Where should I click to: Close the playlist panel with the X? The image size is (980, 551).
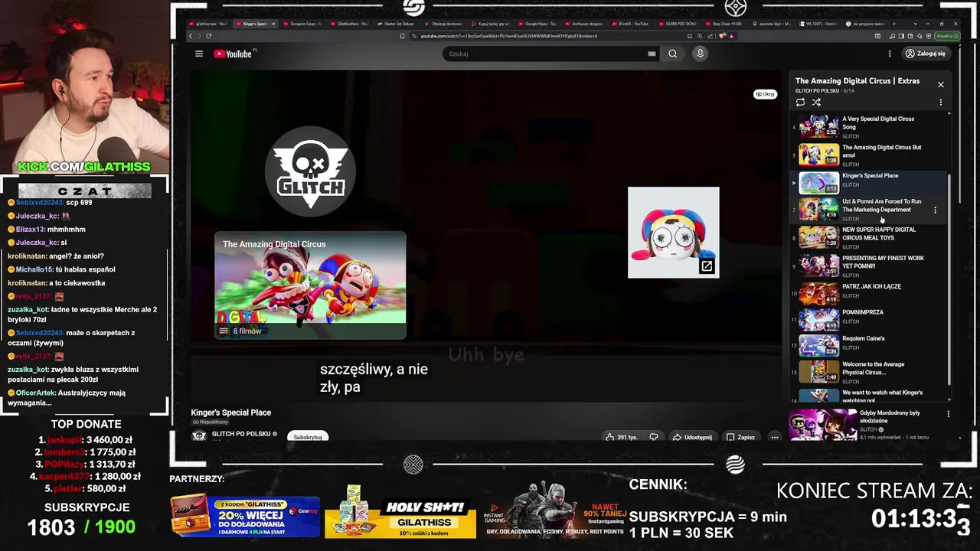pyautogui.click(x=941, y=84)
